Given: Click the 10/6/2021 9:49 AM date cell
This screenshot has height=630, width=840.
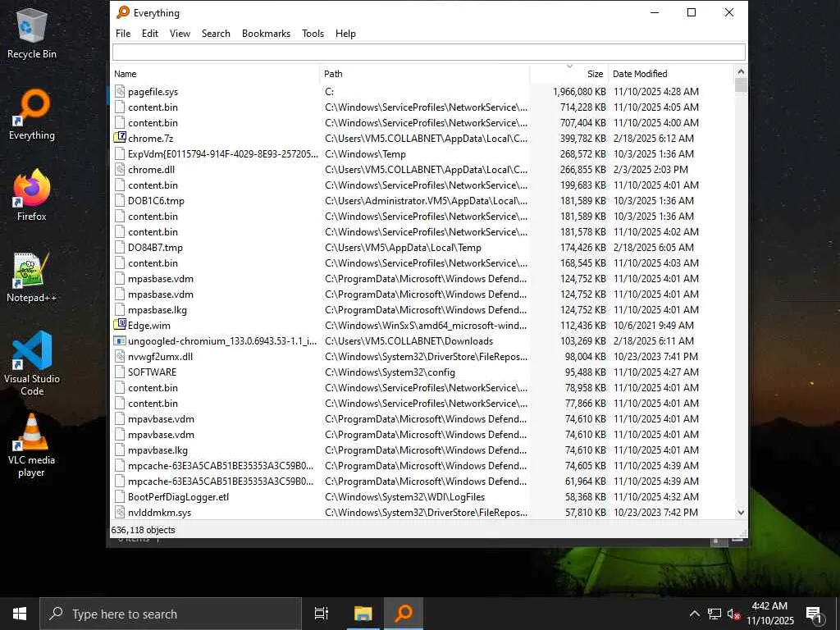Looking at the screenshot, I should click(x=654, y=325).
